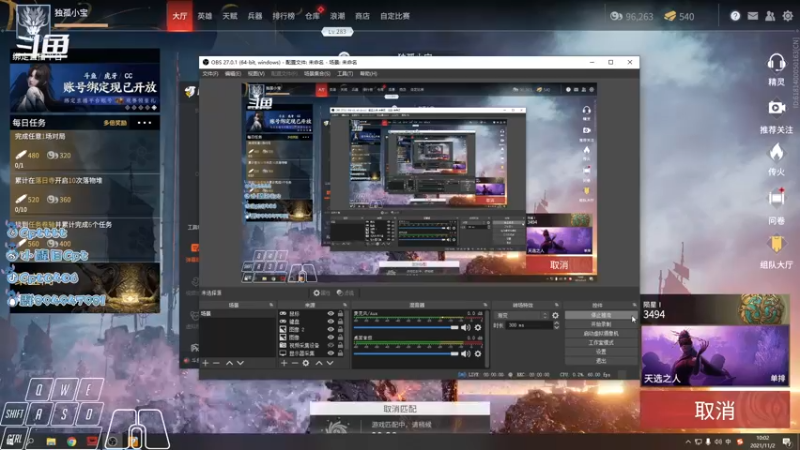Open 推荐关注 camera icon in game sidebar
Screen dimensions: 800x450
tap(776, 108)
